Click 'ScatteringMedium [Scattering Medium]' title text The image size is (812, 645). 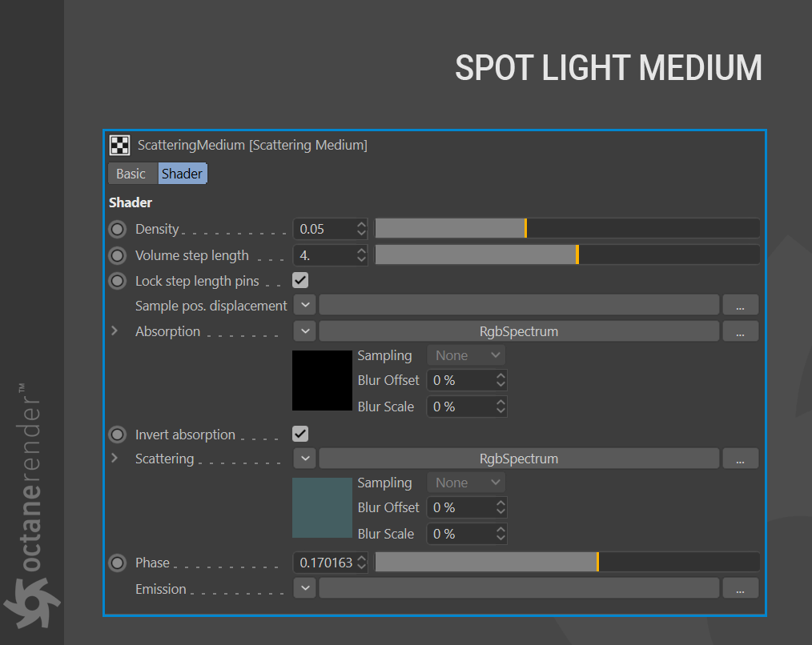(252, 146)
